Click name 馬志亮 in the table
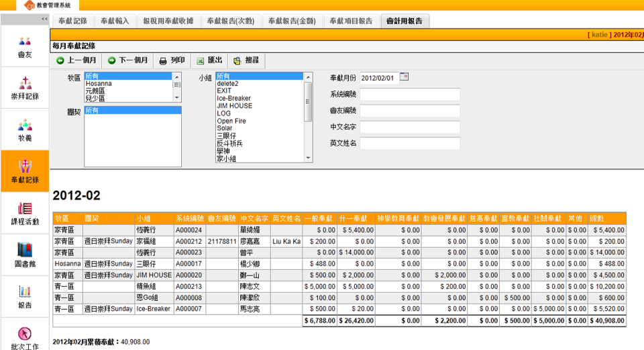644x350 pixels. [250, 309]
